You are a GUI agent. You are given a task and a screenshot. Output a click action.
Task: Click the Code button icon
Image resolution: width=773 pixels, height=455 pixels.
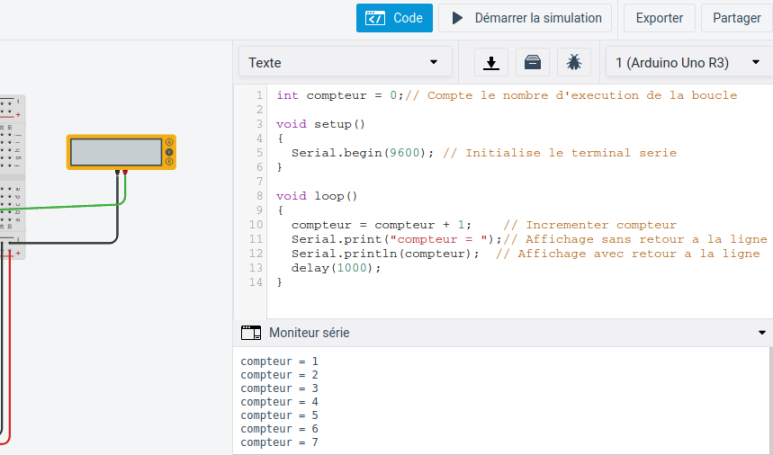375,18
